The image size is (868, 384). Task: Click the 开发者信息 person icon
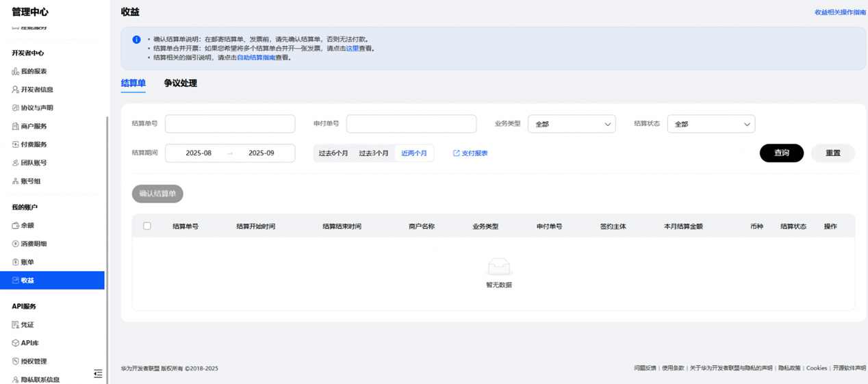[15, 90]
